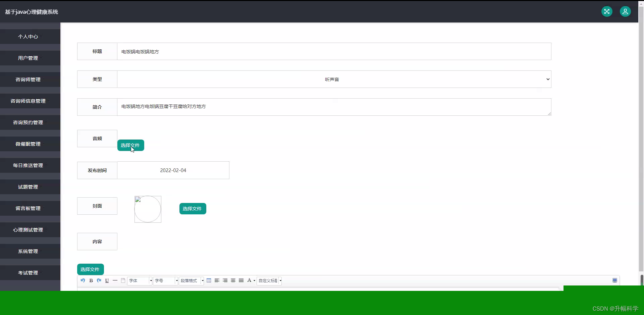Apply bold formatting in the text editor
The image size is (644, 315).
click(x=91, y=281)
